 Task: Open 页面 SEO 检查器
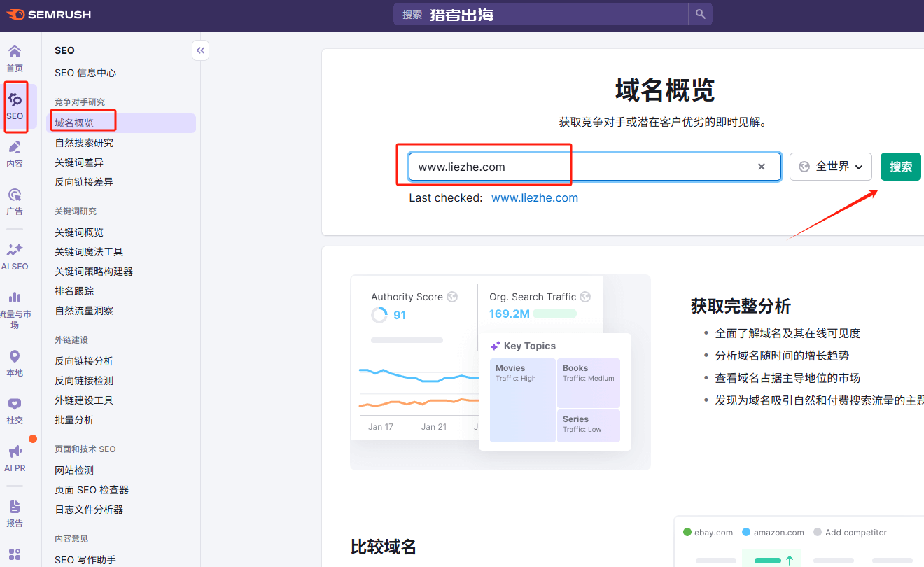click(92, 490)
